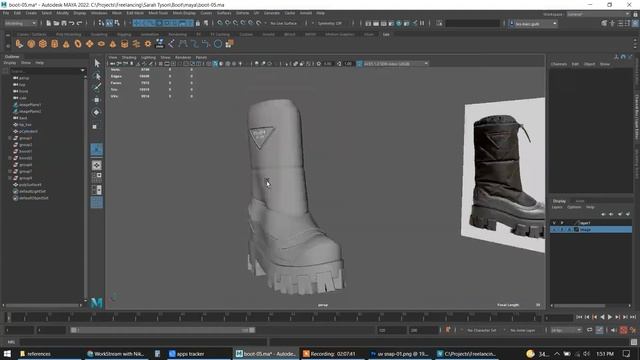Click the Pause Viewport icon
640x360 pixels.
pos(422,23)
